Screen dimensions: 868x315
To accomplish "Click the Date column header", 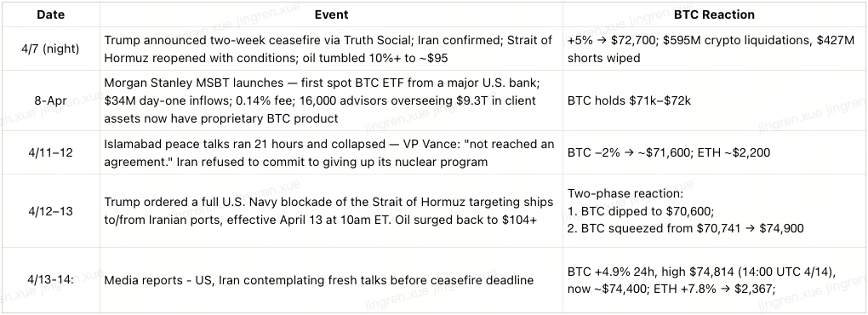I will (x=50, y=15).
